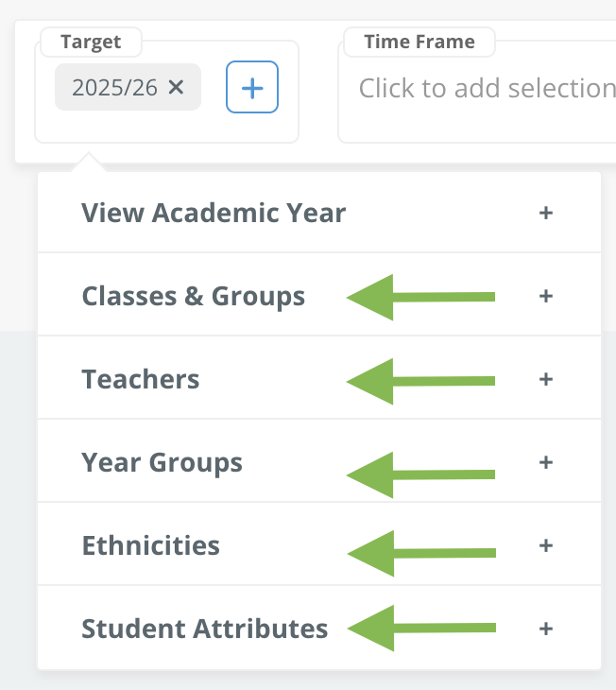
Task: Click plus icon beside Year Groups
Action: (545, 462)
